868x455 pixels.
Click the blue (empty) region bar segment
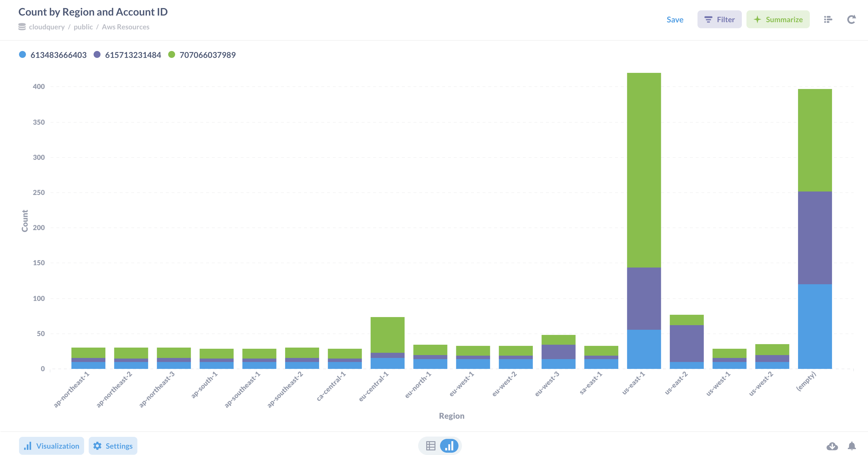tap(814, 326)
